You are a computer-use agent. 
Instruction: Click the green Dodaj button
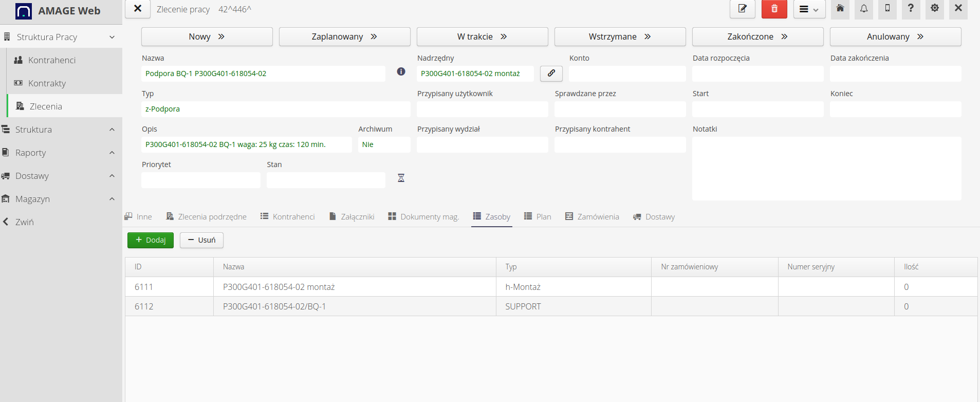pyautogui.click(x=151, y=240)
